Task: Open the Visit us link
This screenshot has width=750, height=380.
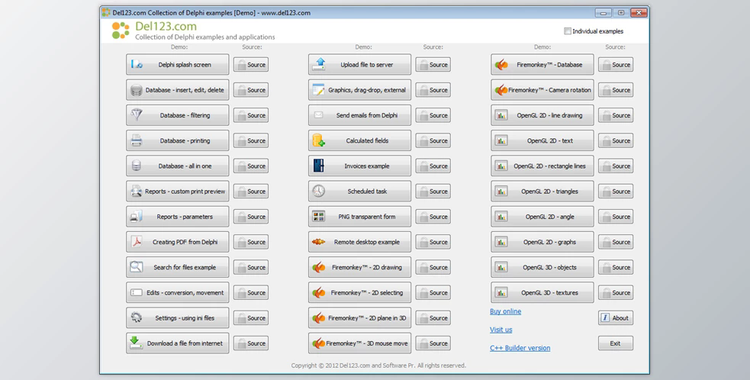Action: [501, 330]
